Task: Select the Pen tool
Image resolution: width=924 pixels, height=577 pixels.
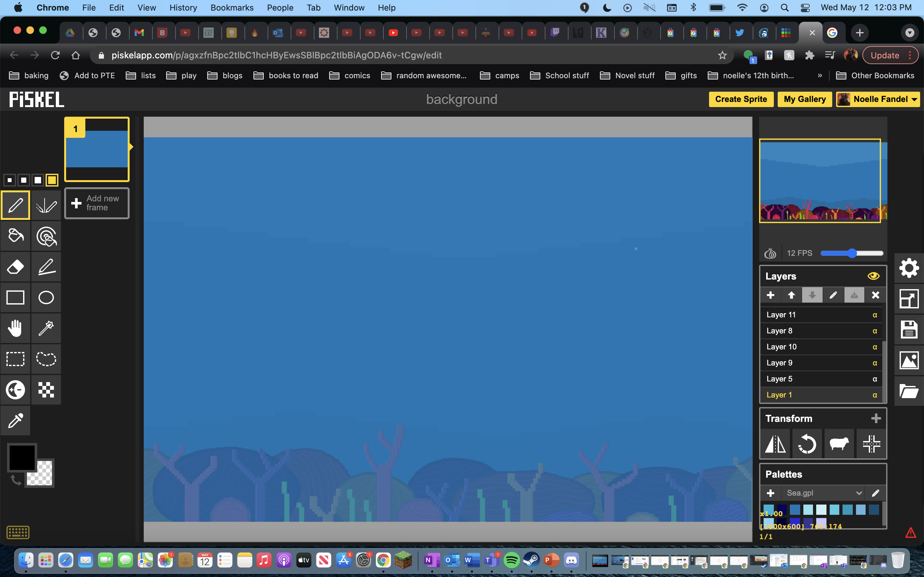Action: (15, 205)
